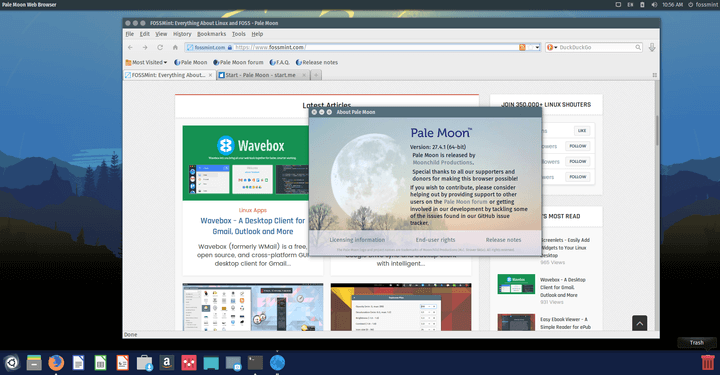The width and height of the screenshot is (720, 375).
Task: Click the site identity box fossmint.com
Action: [x=209, y=47]
